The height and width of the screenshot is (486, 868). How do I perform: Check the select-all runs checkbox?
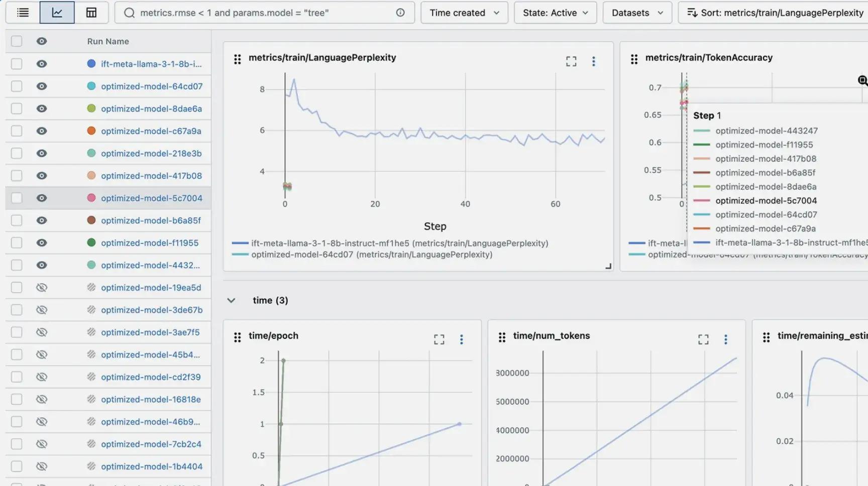[x=17, y=41]
